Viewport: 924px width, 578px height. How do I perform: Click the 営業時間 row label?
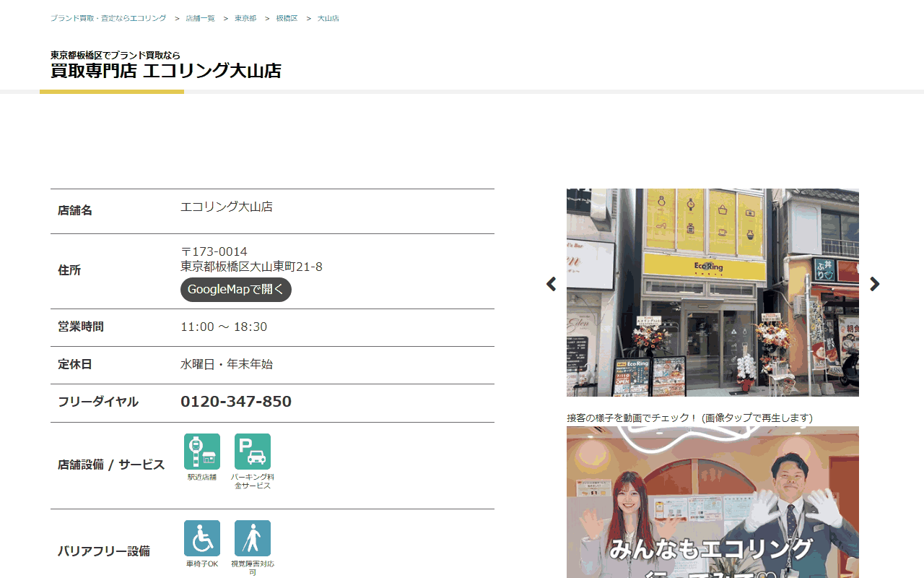[81, 327]
